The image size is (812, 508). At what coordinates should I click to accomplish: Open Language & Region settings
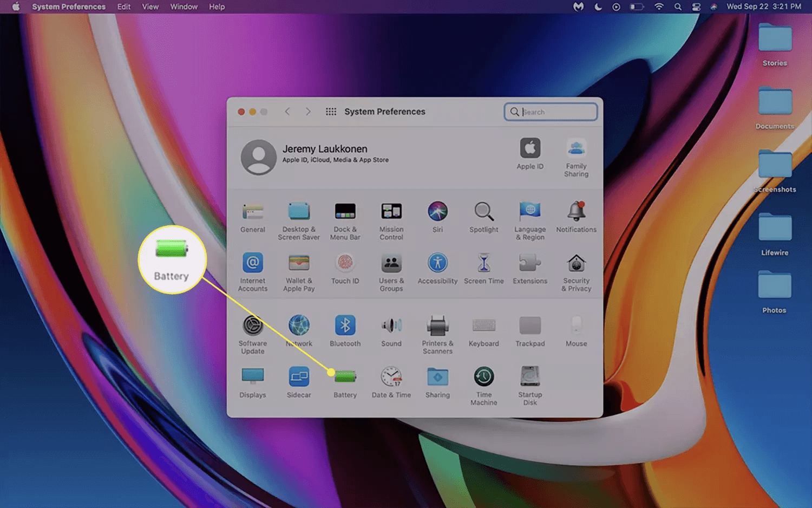[x=530, y=221]
